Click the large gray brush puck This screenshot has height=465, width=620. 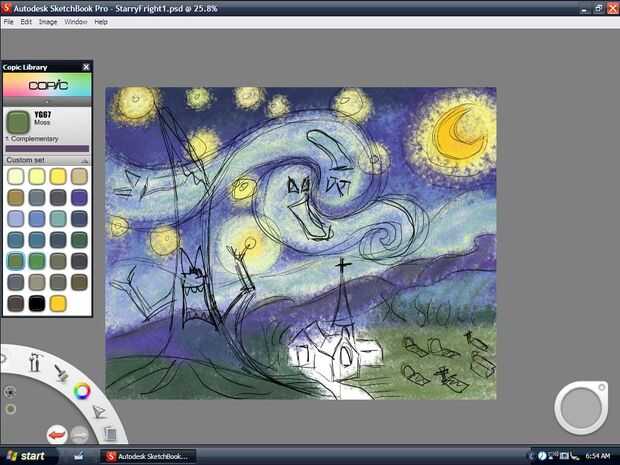(x=580, y=408)
